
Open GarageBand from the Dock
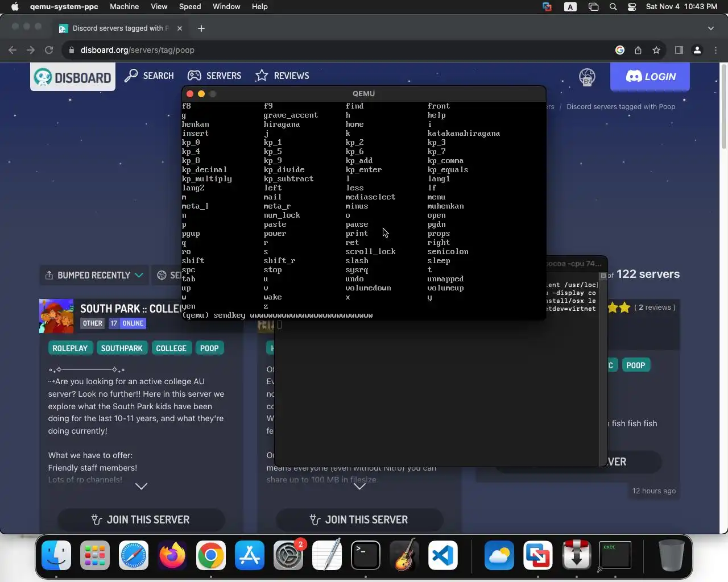tap(404, 555)
